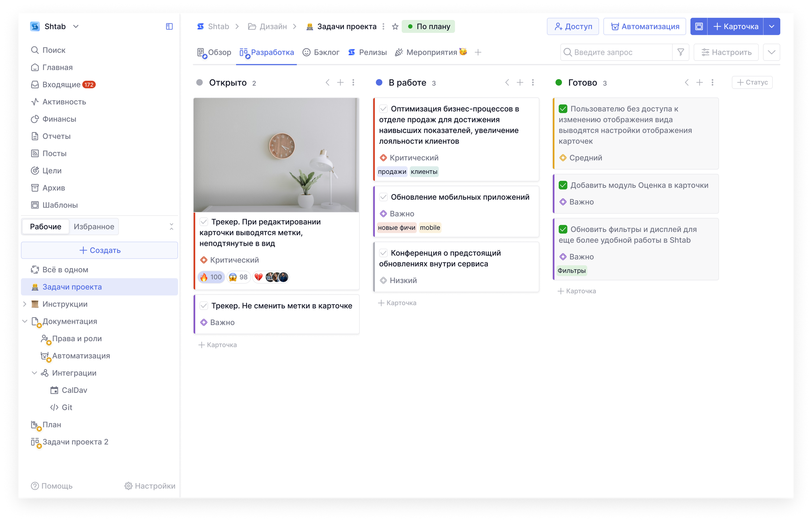This screenshot has height=522, width=812.
Task: Star the project as favorite
Action: pos(395,26)
